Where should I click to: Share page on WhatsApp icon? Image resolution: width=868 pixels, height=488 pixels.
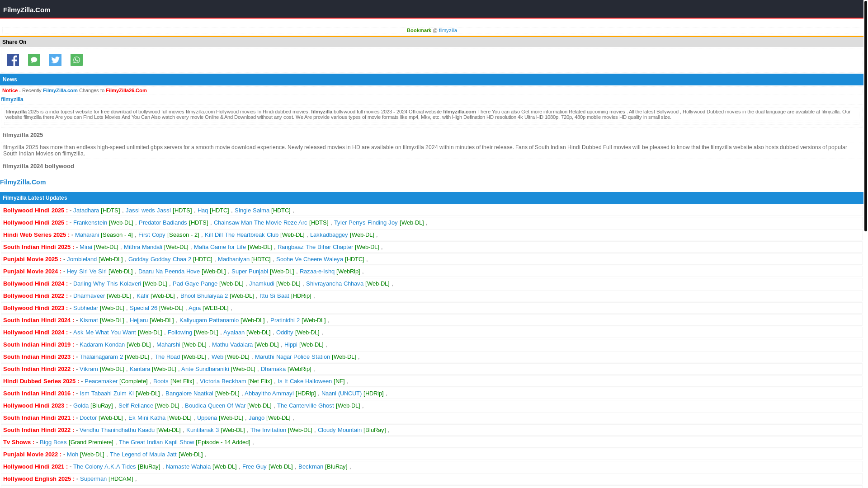[76, 60]
